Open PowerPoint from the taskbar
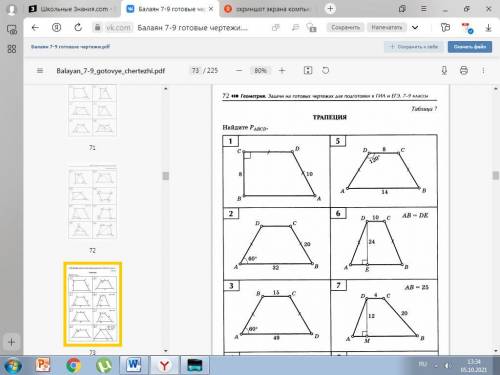This screenshot has height=375, width=500. (x=43, y=365)
